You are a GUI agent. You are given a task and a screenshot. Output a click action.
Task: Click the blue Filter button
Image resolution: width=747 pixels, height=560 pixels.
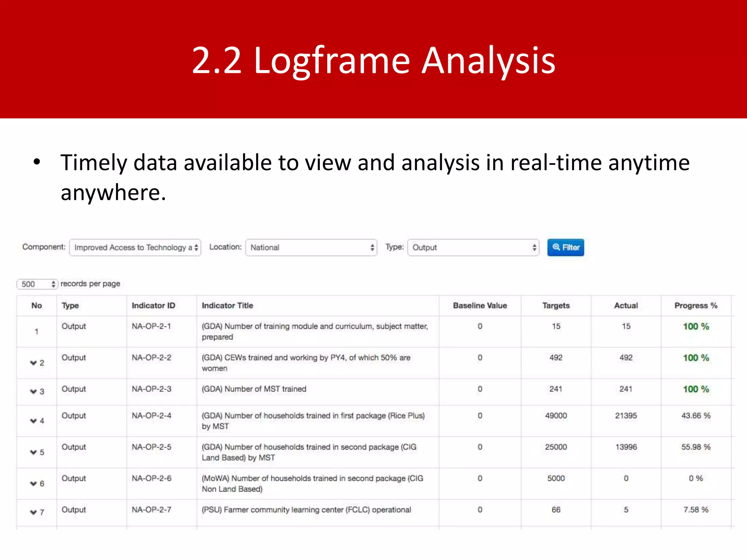click(x=565, y=248)
